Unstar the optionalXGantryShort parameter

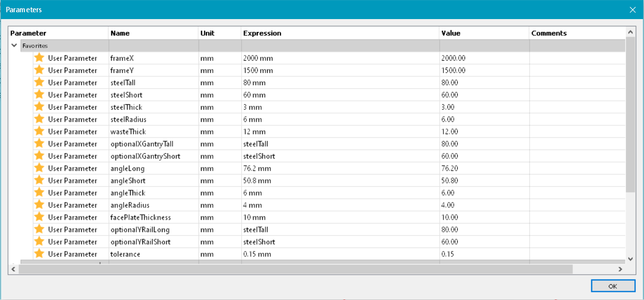(x=40, y=156)
